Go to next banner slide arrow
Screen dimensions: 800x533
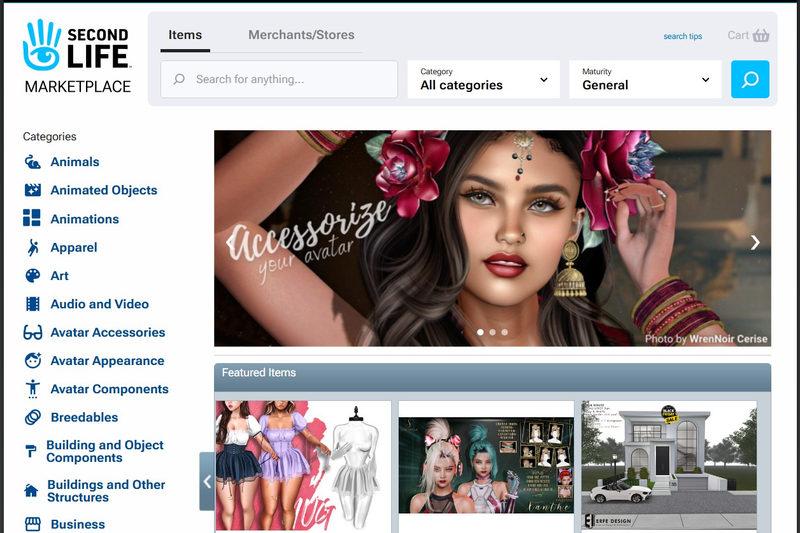(x=755, y=242)
